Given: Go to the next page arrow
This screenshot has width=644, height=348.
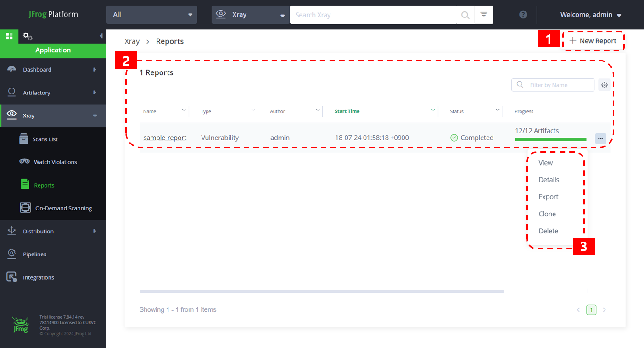Looking at the screenshot, I should pos(605,310).
